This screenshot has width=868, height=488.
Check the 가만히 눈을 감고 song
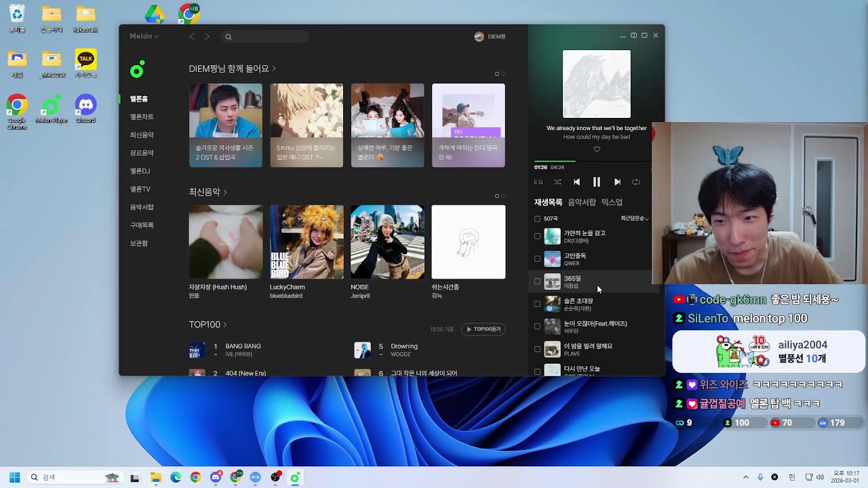coord(537,237)
